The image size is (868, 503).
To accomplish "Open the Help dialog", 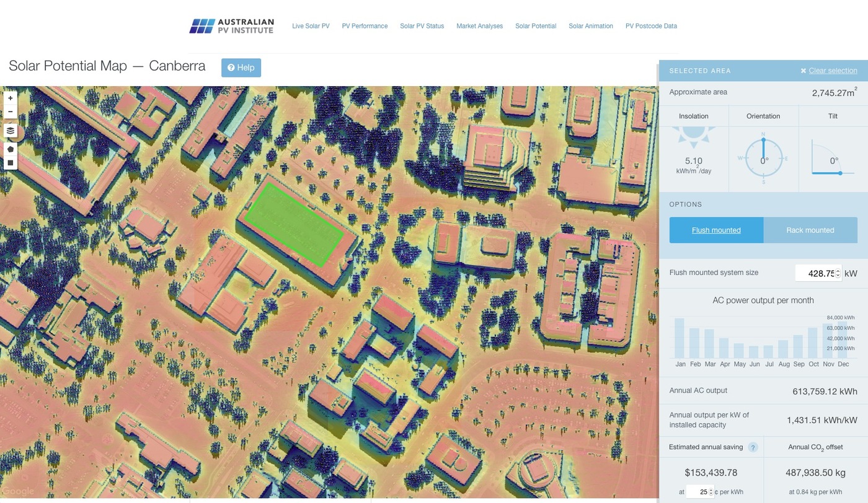I will [x=241, y=68].
